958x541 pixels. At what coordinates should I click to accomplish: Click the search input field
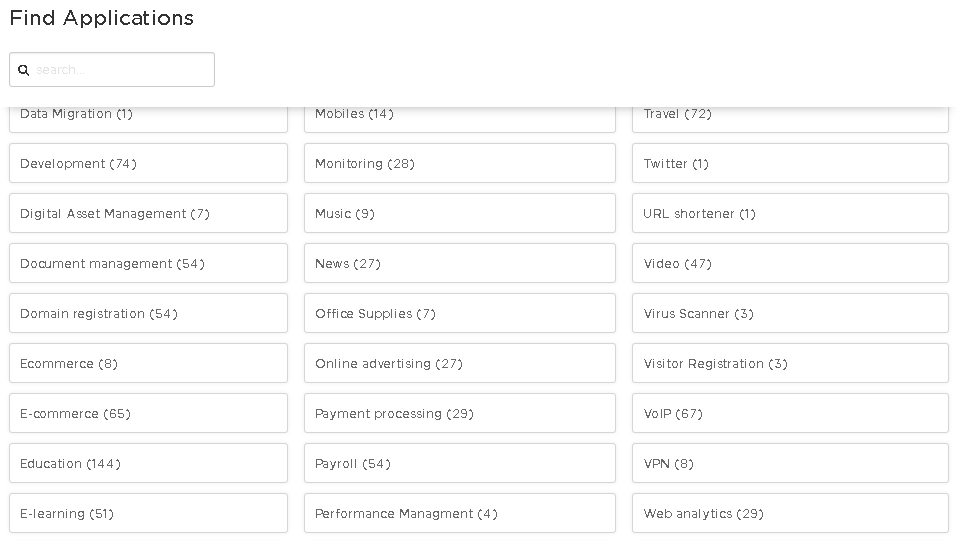[122, 70]
